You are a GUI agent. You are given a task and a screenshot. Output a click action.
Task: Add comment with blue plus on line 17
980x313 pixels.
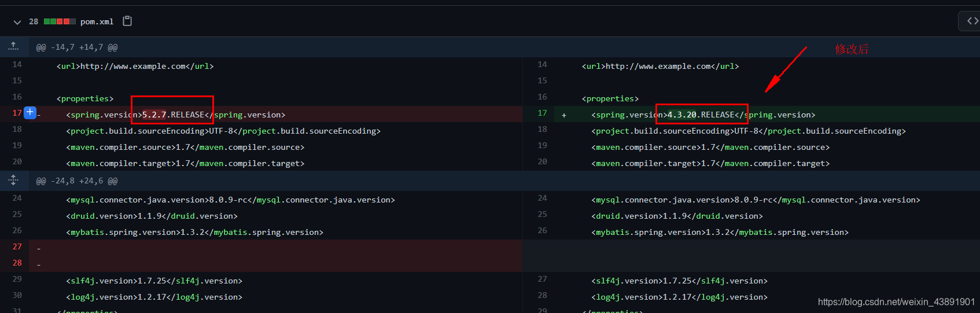(x=31, y=113)
